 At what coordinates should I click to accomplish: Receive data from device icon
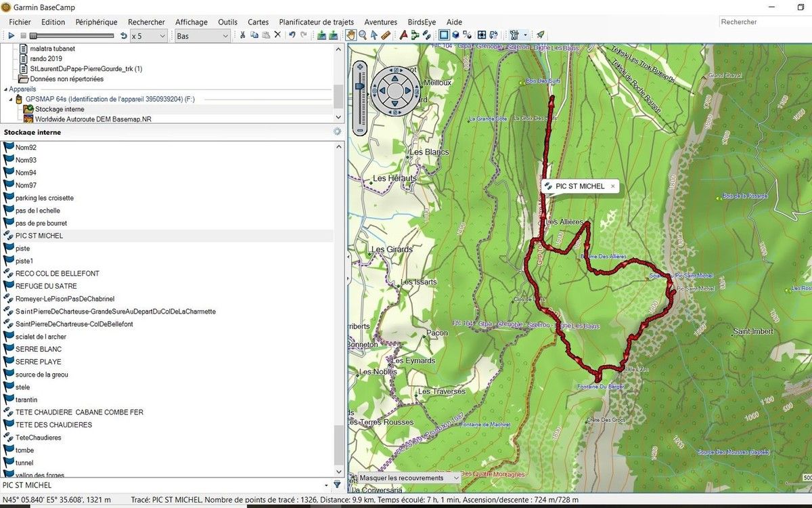[x=334, y=35]
